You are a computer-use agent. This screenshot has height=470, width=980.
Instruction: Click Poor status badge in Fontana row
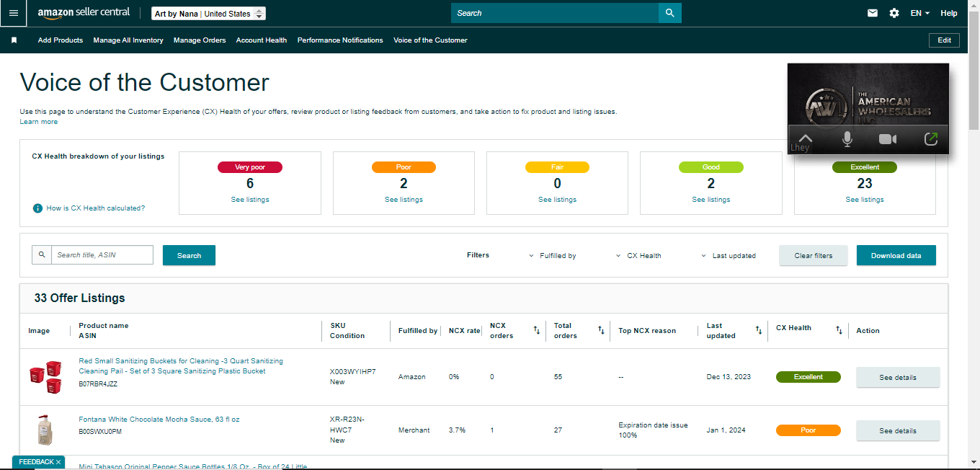(x=808, y=430)
